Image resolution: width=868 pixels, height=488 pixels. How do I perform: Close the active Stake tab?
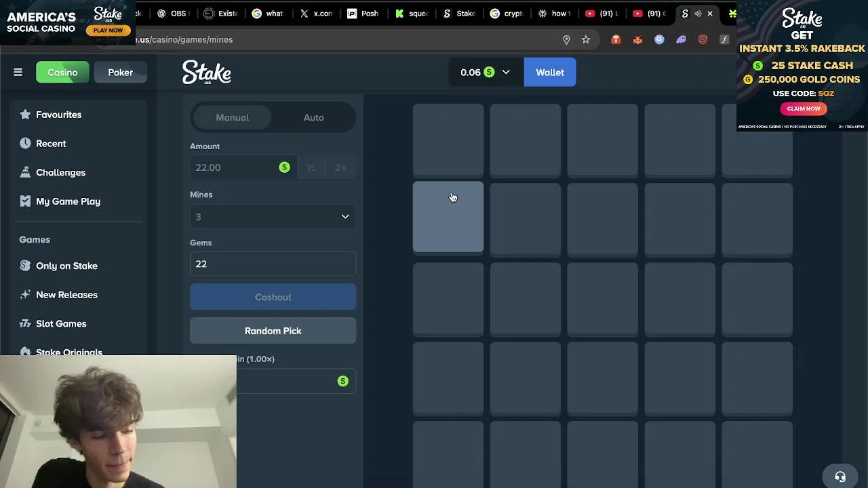pyautogui.click(x=710, y=14)
